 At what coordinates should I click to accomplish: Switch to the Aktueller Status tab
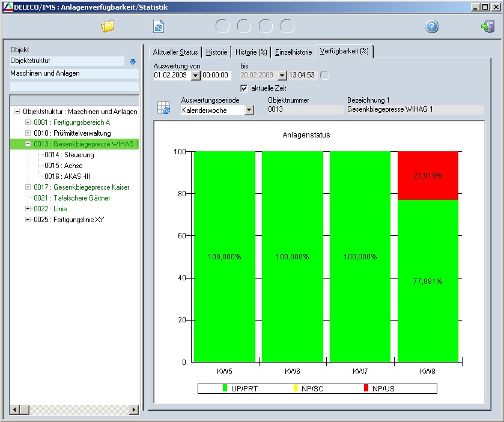point(175,52)
